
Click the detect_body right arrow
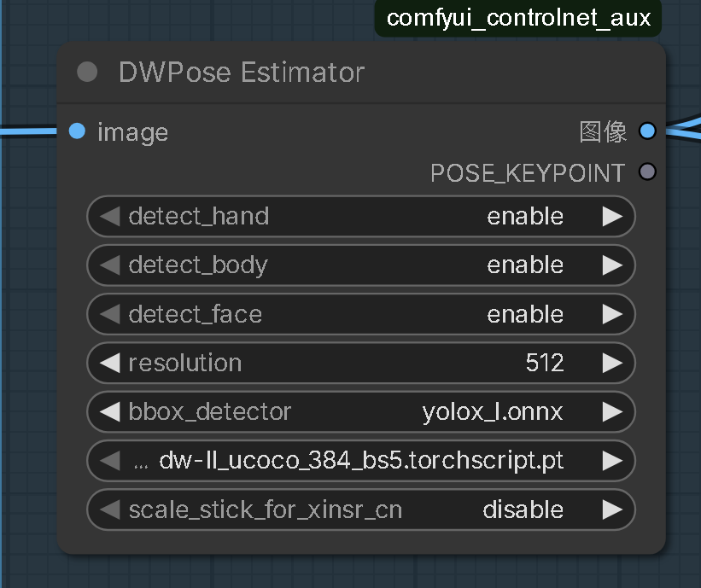pyautogui.click(x=612, y=265)
